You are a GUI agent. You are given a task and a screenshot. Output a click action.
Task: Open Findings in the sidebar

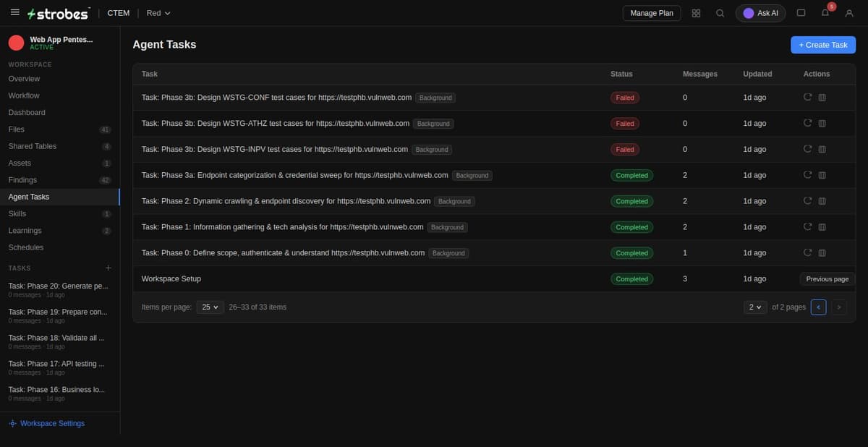coord(60,180)
